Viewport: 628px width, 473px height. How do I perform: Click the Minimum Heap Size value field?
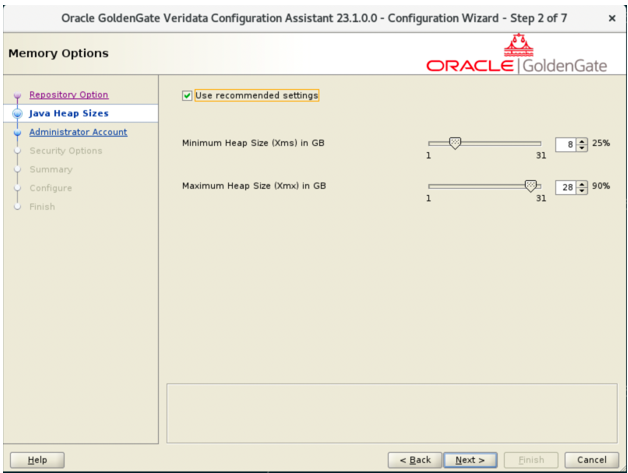point(566,144)
